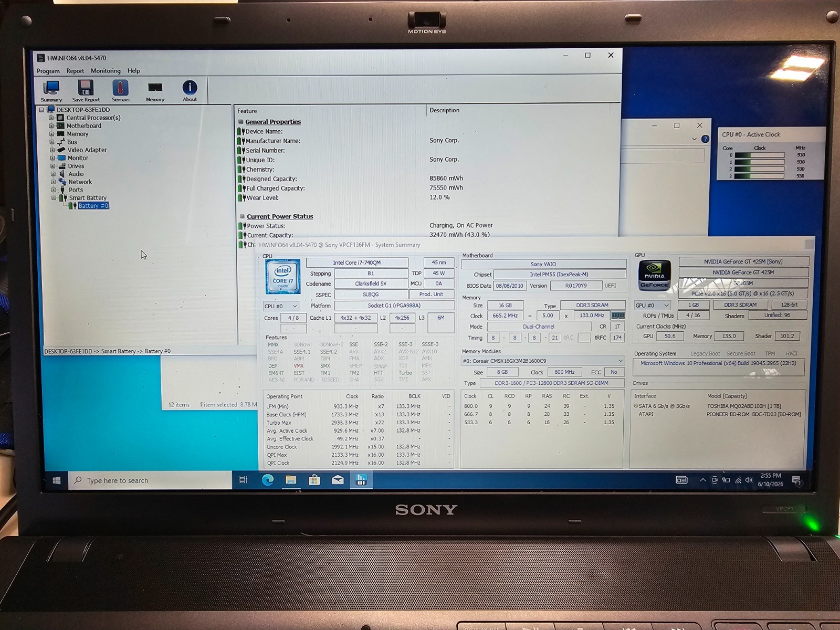Select the Network tree item
840x630 pixels.
click(80, 182)
